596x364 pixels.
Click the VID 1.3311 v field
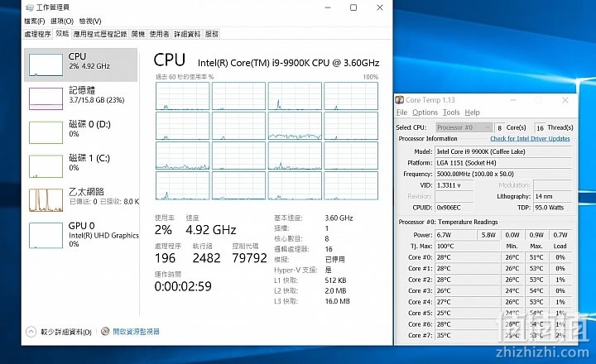pyautogui.click(x=454, y=185)
